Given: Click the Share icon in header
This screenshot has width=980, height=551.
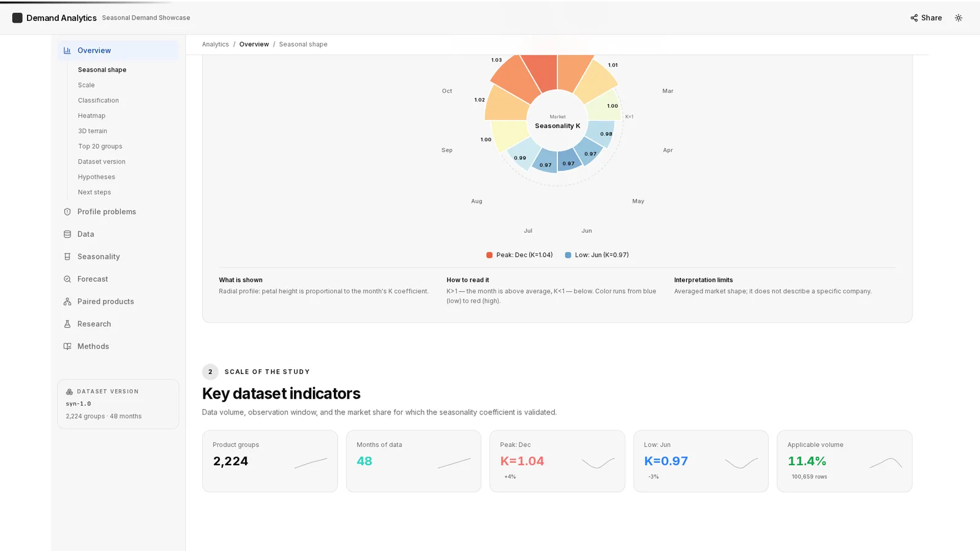Looking at the screenshot, I should [x=914, y=18].
